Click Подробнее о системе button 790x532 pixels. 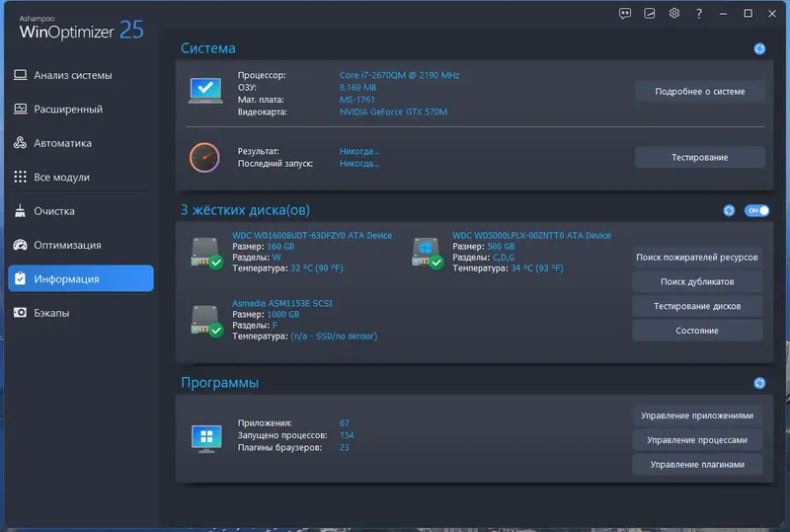point(700,91)
